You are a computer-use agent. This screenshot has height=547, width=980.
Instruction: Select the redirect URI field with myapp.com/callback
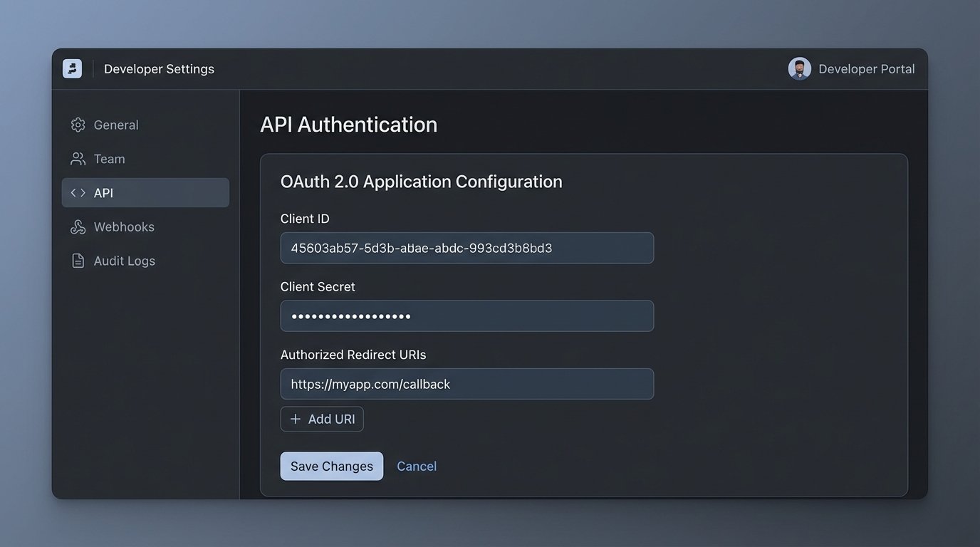466,384
